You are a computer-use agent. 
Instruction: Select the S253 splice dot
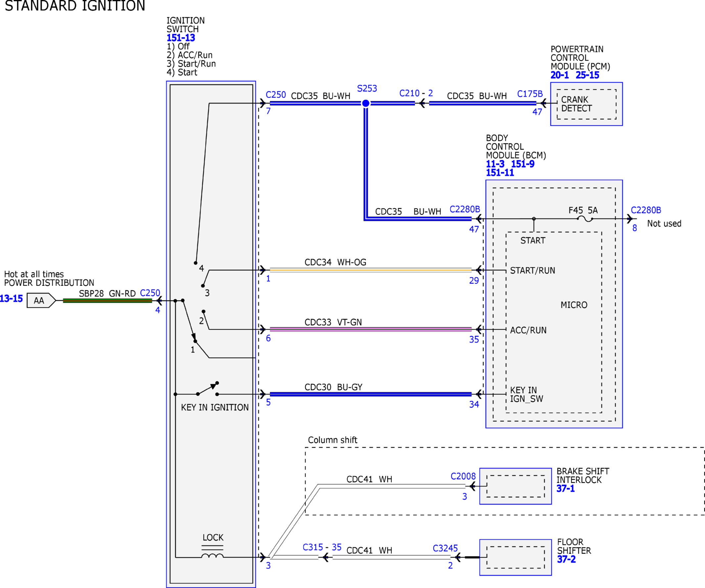tap(366, 103)
